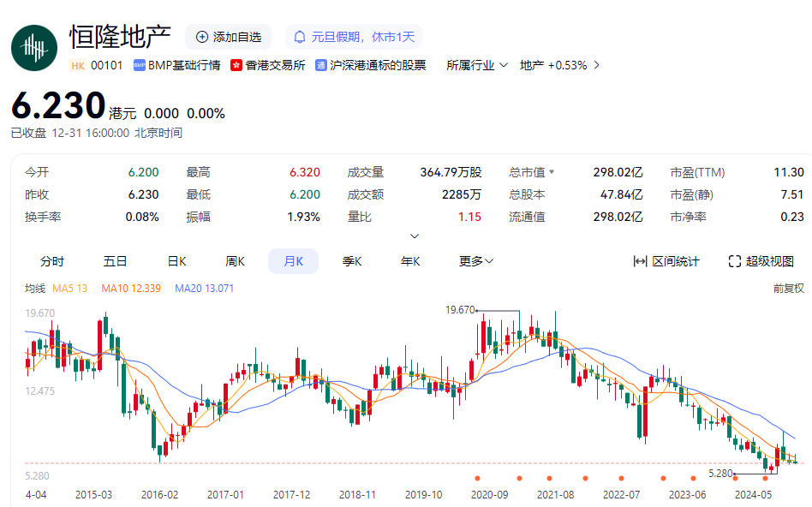The image size is (812, 507).
Task: Click the 香港交易所 flag icon
Action: (x=236, y=65)
